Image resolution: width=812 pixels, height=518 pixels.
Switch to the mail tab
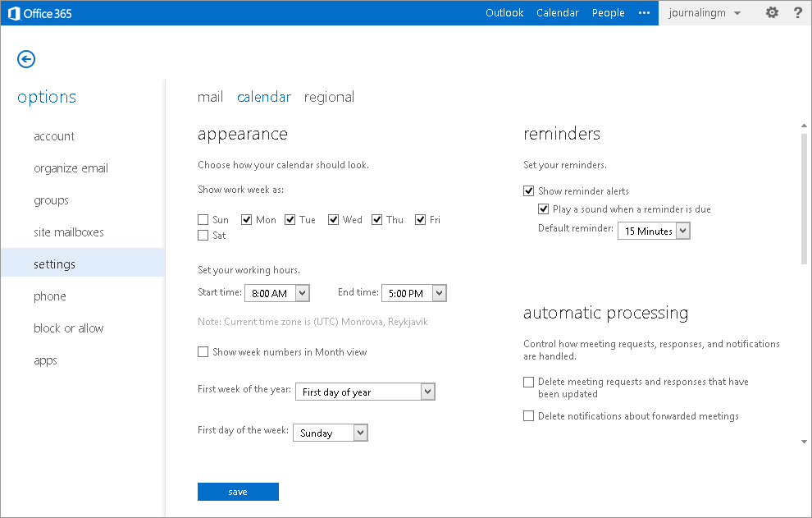coord(210,97)
